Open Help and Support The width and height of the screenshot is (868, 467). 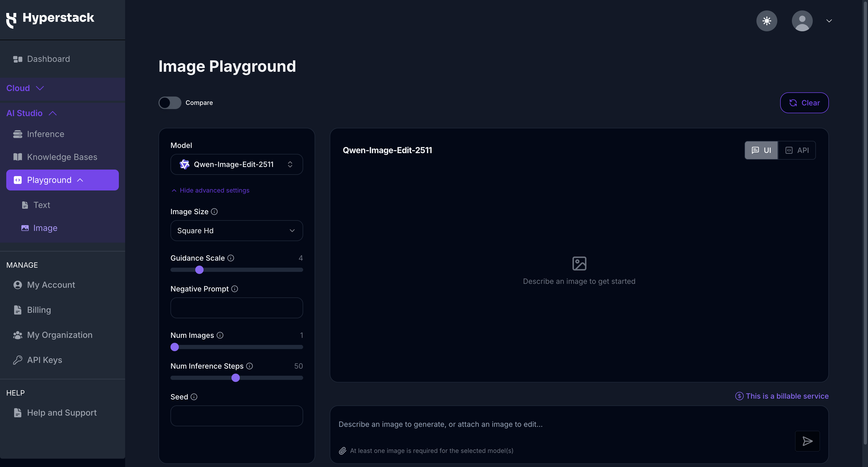coord(55,413)
